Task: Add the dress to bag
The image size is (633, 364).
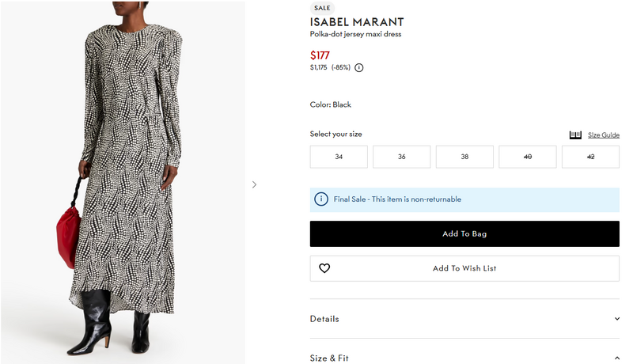Action: coord(464,234)
